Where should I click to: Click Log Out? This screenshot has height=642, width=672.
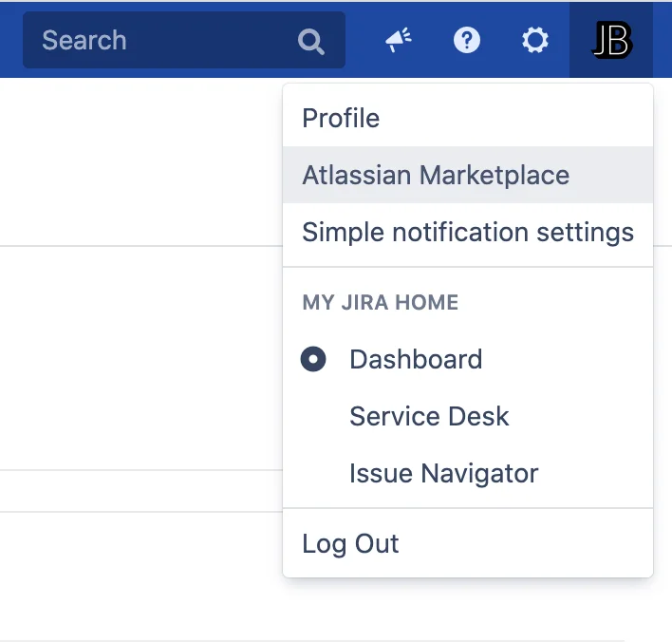tap(468, 543)
